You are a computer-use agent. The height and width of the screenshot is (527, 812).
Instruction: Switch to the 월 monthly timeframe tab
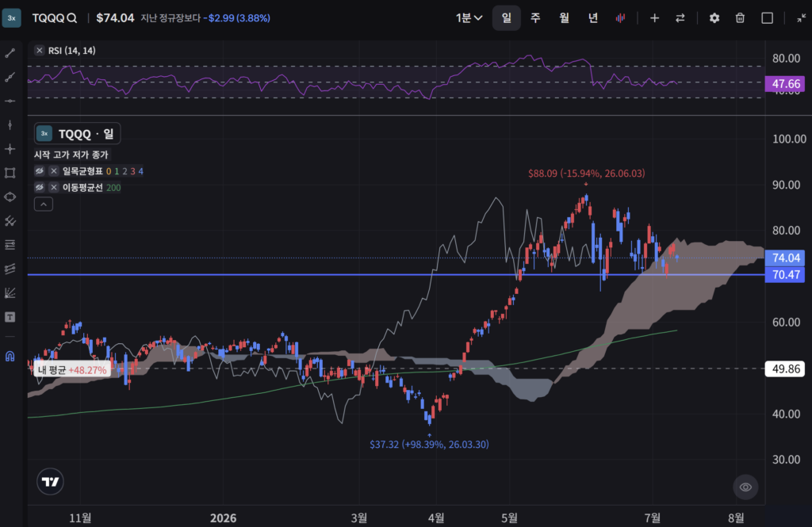coord(564,18)
